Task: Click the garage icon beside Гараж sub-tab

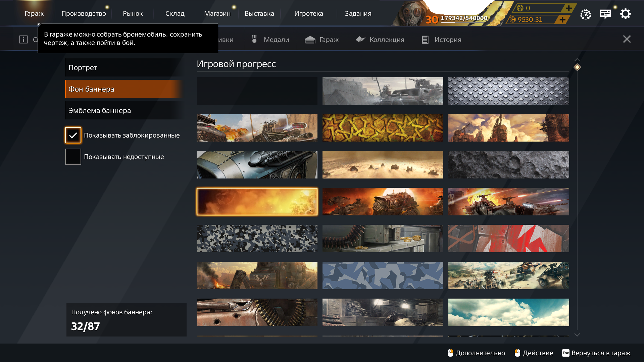Action: pos(310,40)
